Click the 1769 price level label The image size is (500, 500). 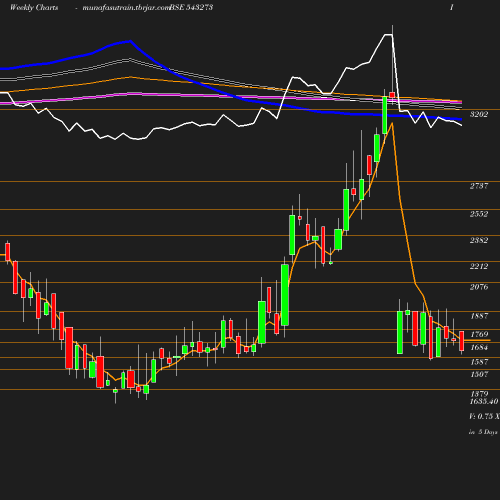pos(479,334)
